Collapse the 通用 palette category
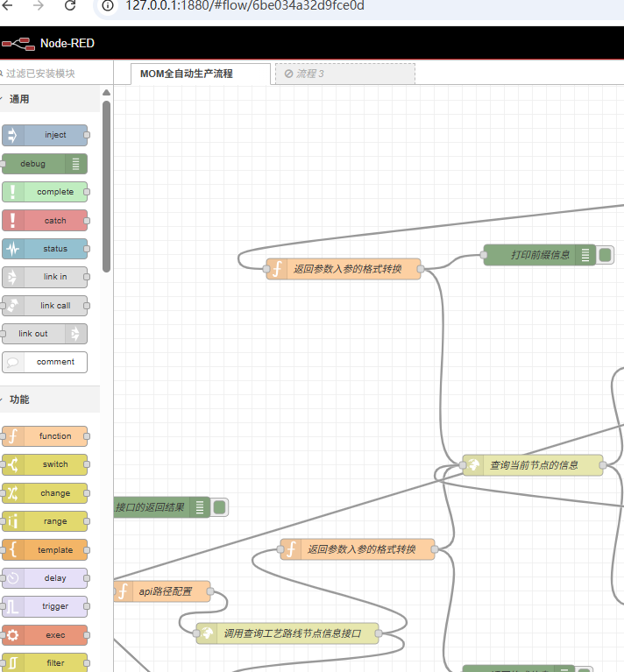The width and height of the screenshot is (624, 672). (x=19, y=100)
